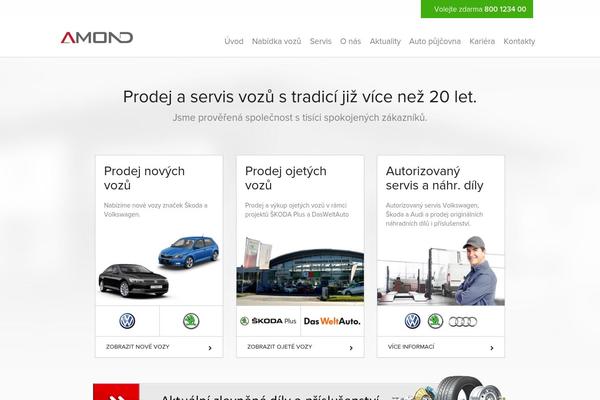Click the AMOND logo
This screenshot has height=400, width=600.
pos(97,38)
